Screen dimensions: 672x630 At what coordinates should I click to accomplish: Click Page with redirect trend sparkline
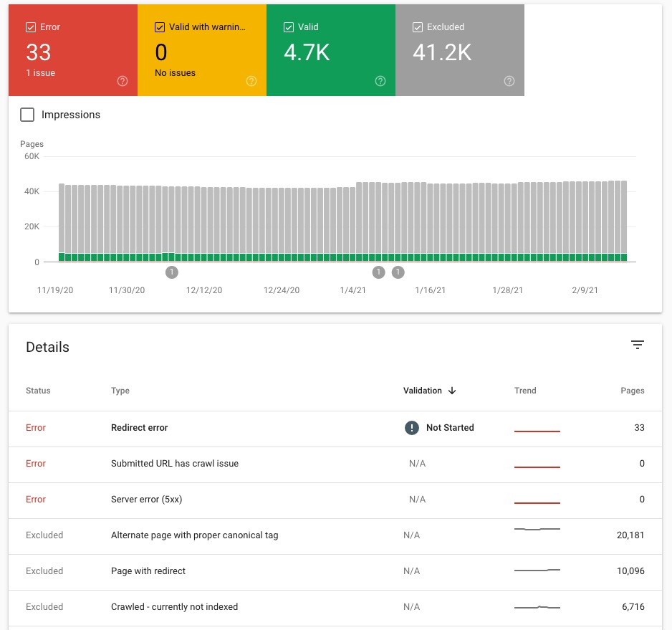pos(537,570)
